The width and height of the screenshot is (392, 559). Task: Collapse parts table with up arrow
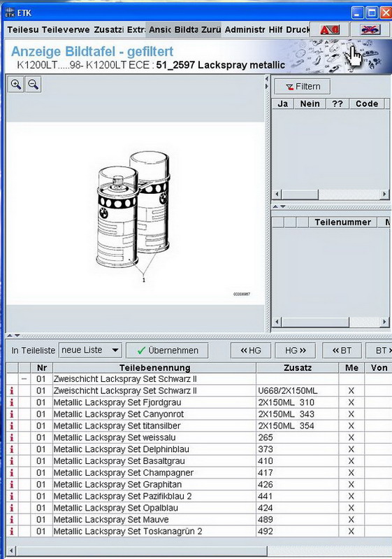pos(10,336)
